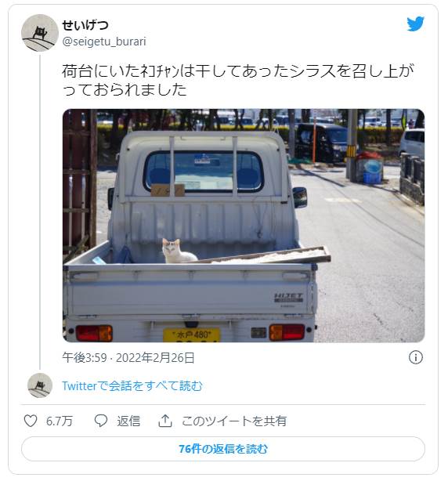Click the tweet text about シラス

238,80
